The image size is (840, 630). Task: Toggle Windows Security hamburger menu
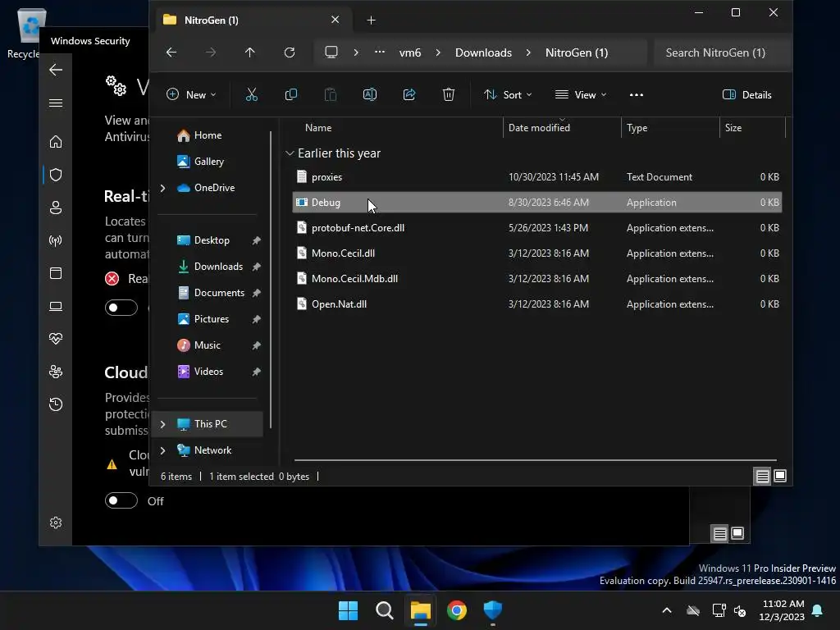click(x=56, y=103)
